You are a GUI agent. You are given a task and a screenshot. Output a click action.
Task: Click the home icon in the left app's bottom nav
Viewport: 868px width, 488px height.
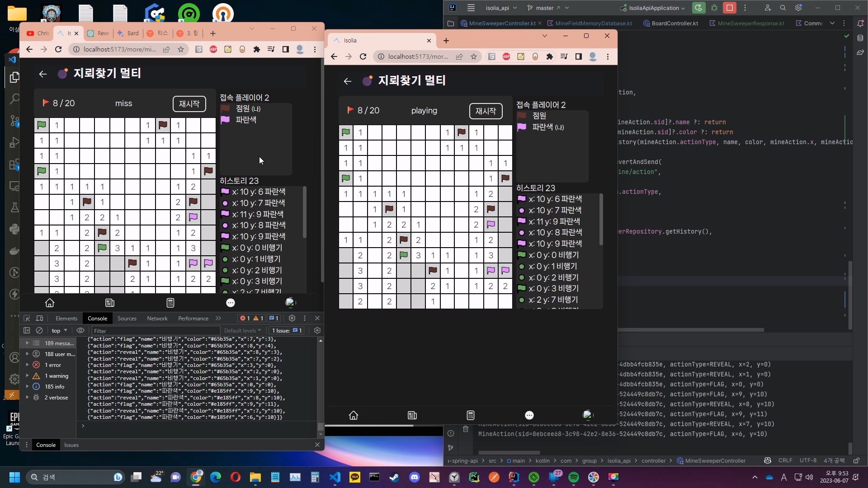pyautogui.click(x=50, y=302)
